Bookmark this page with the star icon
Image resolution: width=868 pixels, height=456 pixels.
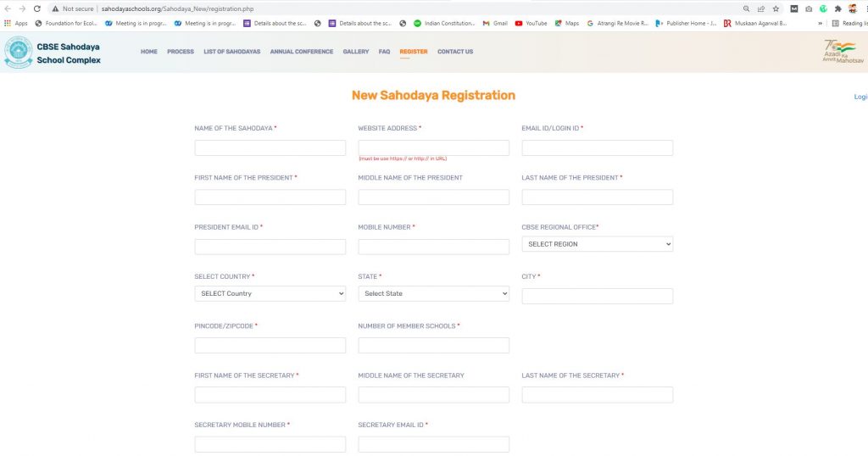point(776,8)
